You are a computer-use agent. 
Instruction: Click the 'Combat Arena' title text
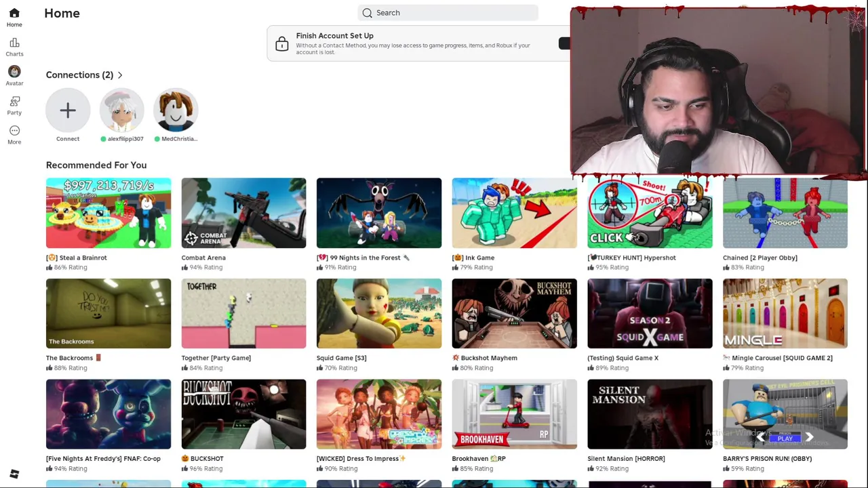click(203, 258)
